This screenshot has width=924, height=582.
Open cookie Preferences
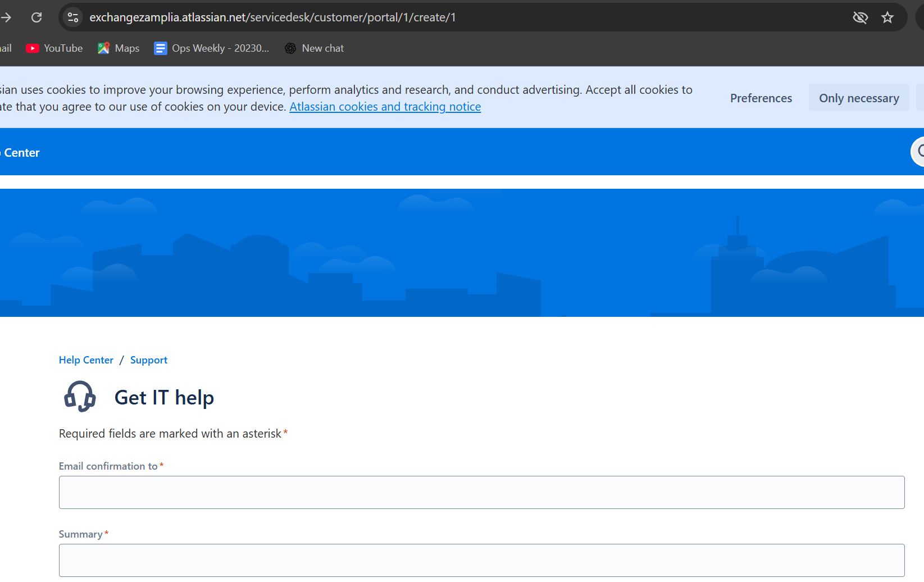pos(761,98)
